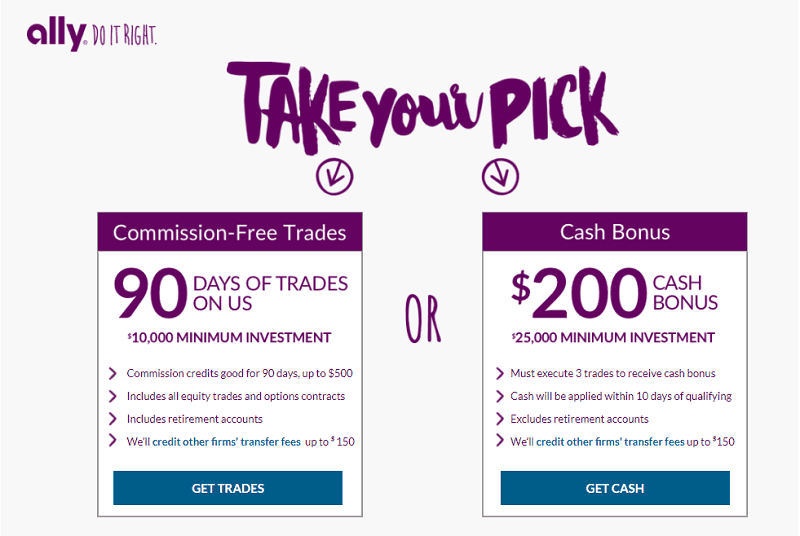Open transfer fees link in Commission-Free Trades card
Viewport: 800px width, 536px height.
pyautogui.click(x=227, y=442)
